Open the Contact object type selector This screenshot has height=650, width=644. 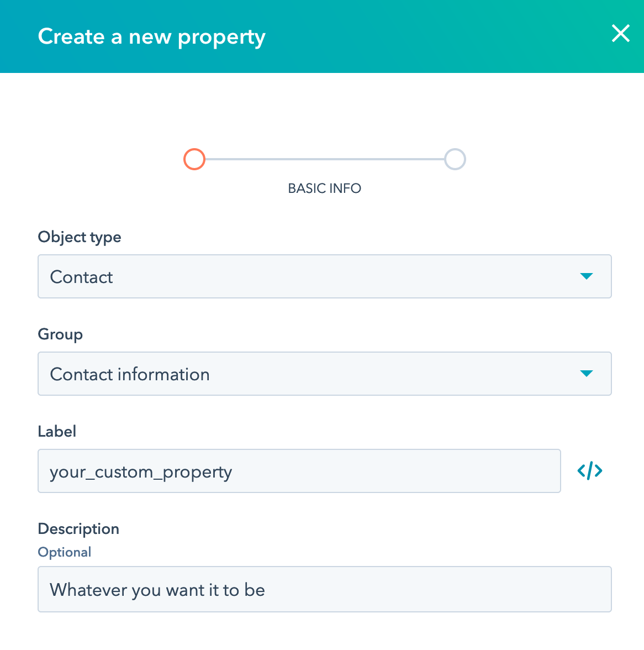point(309,276)
